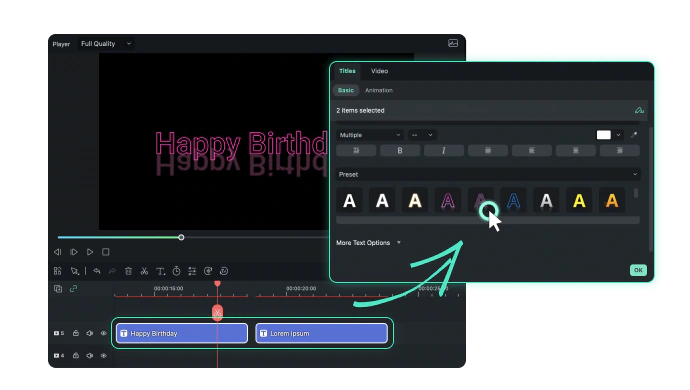Click add track icon beside ruler
This screenshot has height=390, width=690.
pyautogui.click(x=58, y=289)
